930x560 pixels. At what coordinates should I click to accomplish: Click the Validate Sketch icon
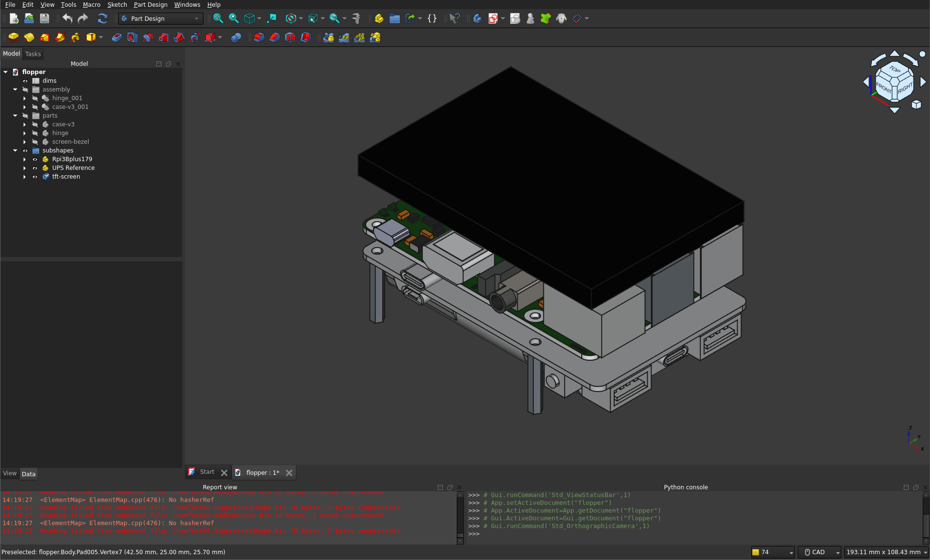point(515,18)
